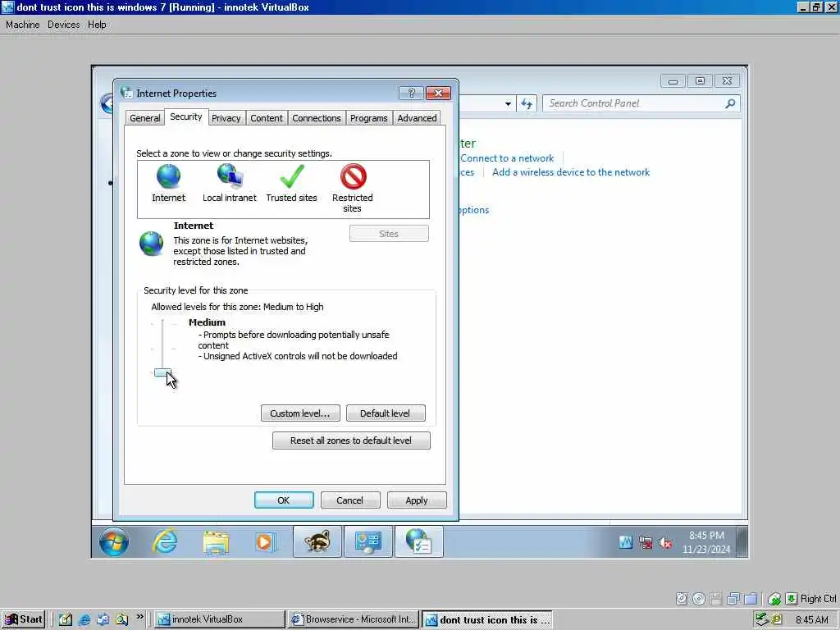This screenshot has height=630, width=840.
Task: Click Cancel in Internet Properties
Action: point(349,500)
